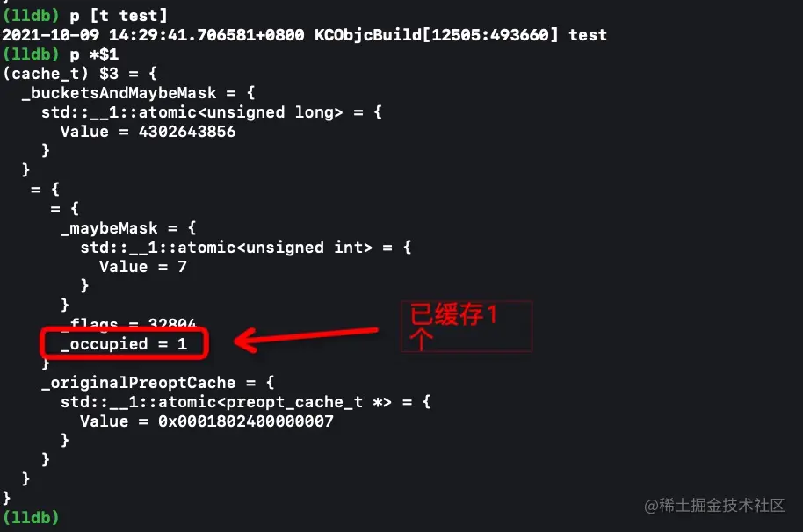Screen dimensions: 803x532
Task: Click the _bucketsAndMaybeMask field line
Action: pos(138,93)
